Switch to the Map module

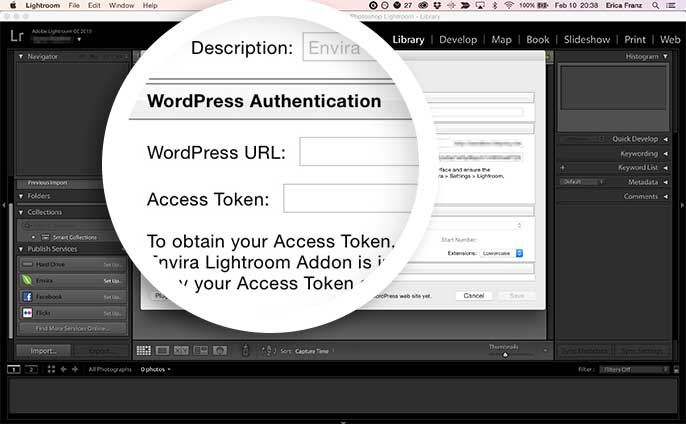[501, 39]
